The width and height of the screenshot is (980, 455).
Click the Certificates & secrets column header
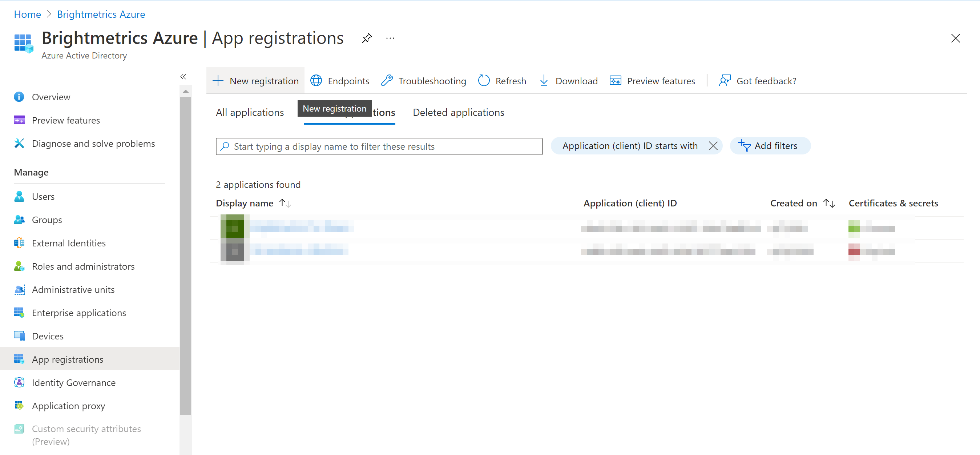[893, 203]
